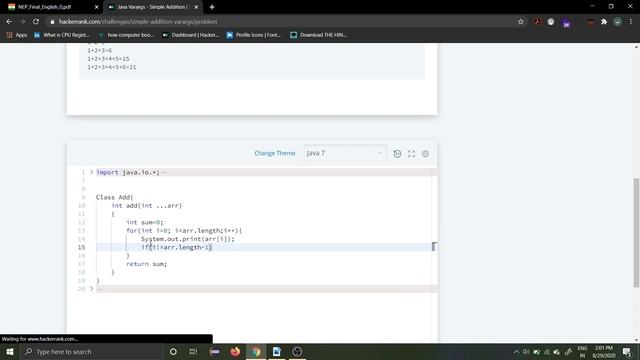The width and height of the screenshot is (640, 360).
Task: Open the Java 7 language dropdown
Action: point(344,153)
